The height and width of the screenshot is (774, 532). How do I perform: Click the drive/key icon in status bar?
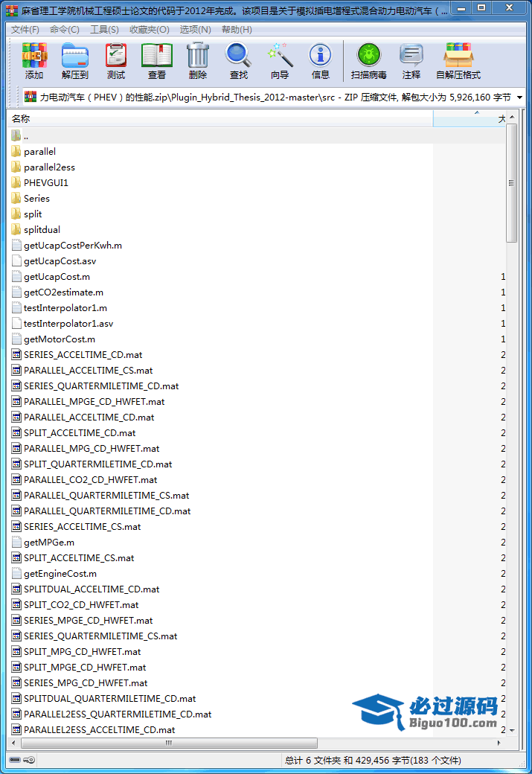click(x=22, y=760)
